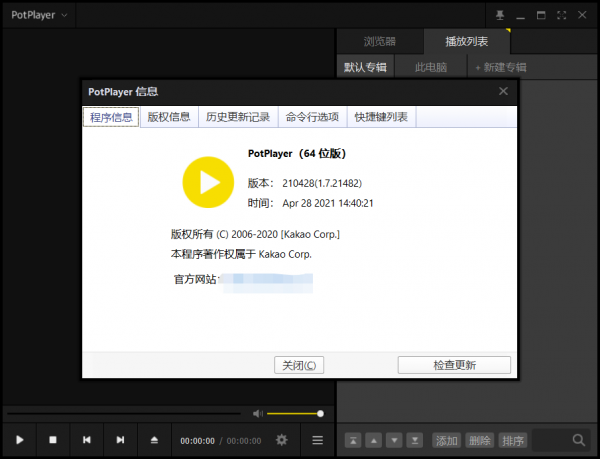The width and height of the screenshot is (600, 459).
Task: Move playlist item up one
Action: click(374, 441)
